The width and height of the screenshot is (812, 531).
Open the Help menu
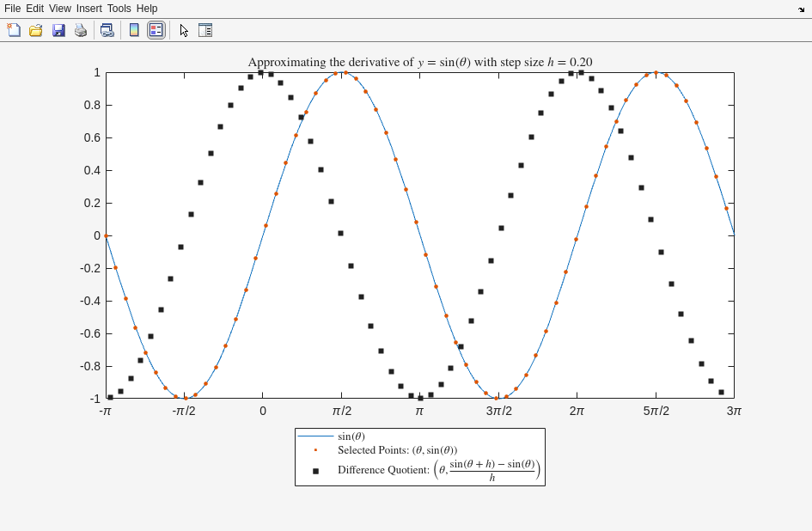tap(147, 9)
